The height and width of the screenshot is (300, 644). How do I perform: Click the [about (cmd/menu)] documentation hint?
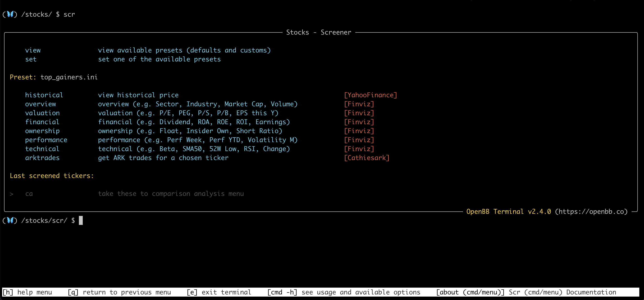coord(526,292)
